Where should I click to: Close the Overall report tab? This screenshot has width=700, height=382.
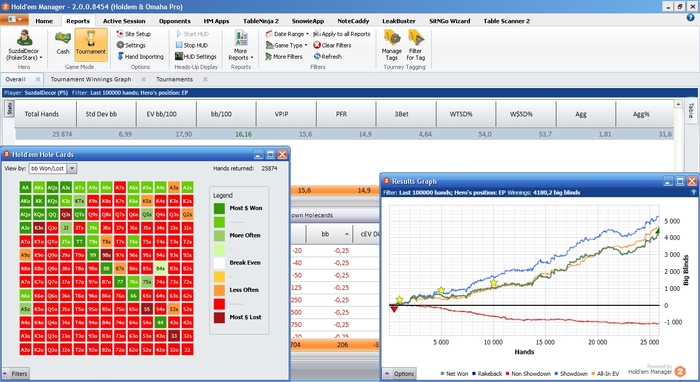[38, 79]
